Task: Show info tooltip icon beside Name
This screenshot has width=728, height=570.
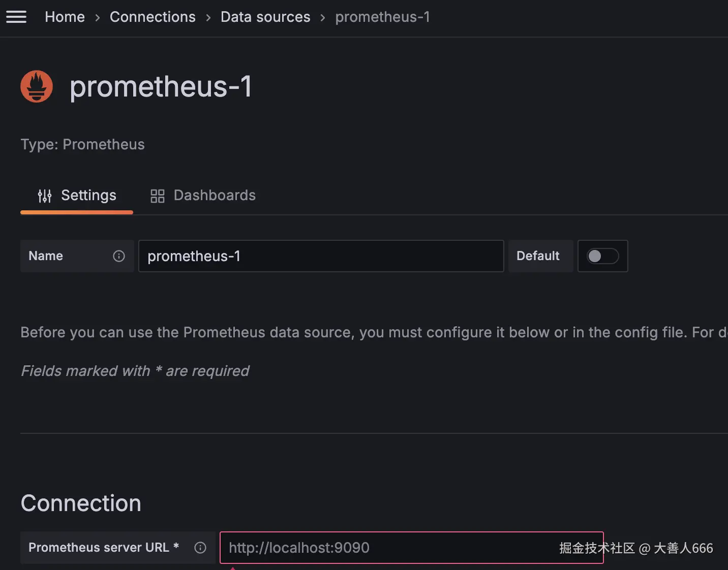Action: point(119,256)
